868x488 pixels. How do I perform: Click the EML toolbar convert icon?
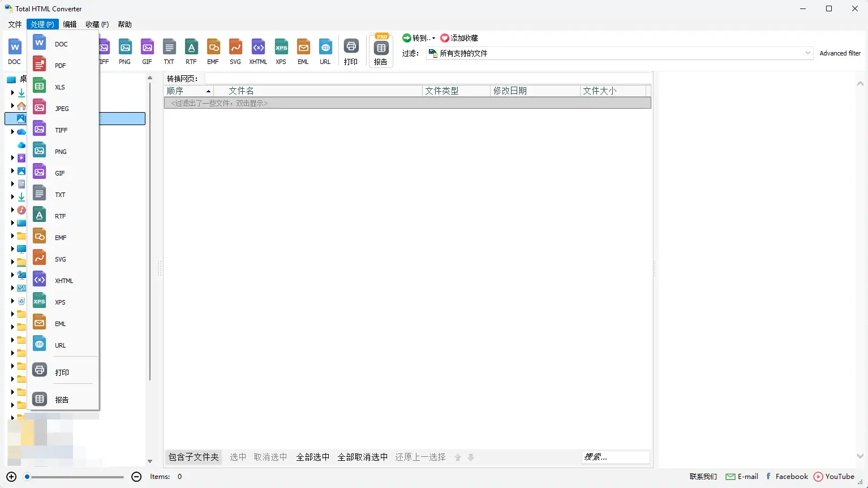pos(303,52)
